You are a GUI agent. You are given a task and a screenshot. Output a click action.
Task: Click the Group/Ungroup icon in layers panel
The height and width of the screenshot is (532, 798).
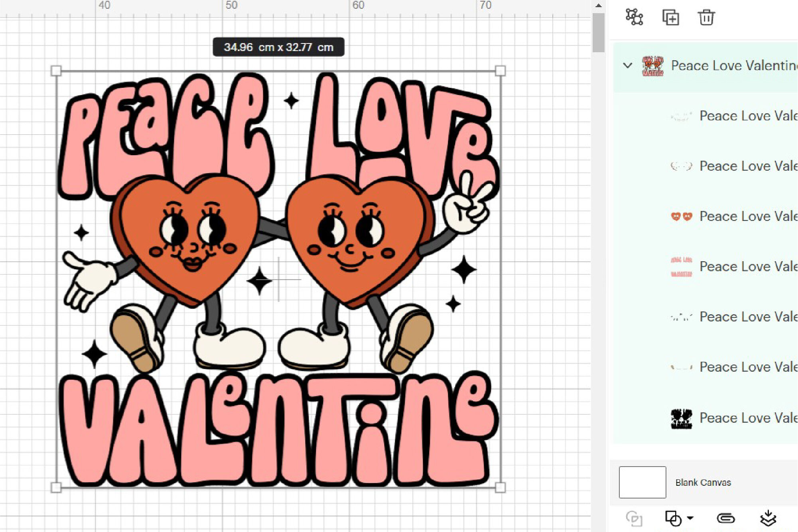[x=634, y=17]
